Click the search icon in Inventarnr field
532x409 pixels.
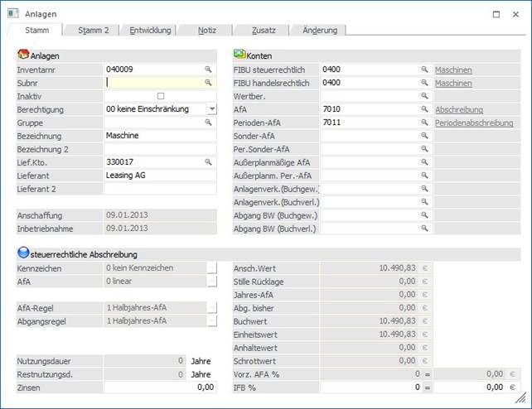[x=209, y=70]
